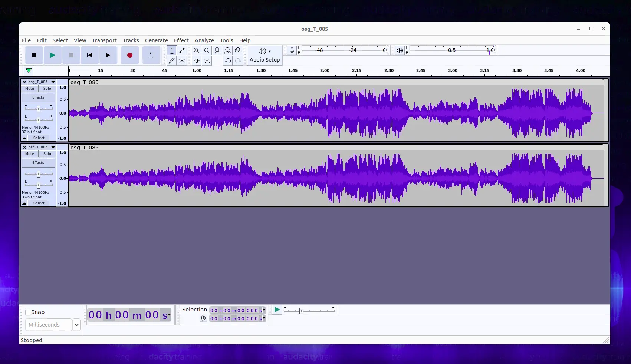The width and height of the screenshot is (631, 364).
Task: Open Effects for the second track
Action: coord(38,163)
